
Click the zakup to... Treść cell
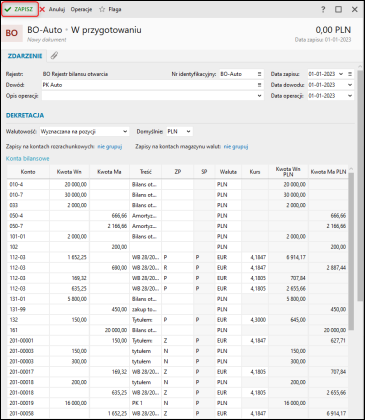tap(146, 309)
